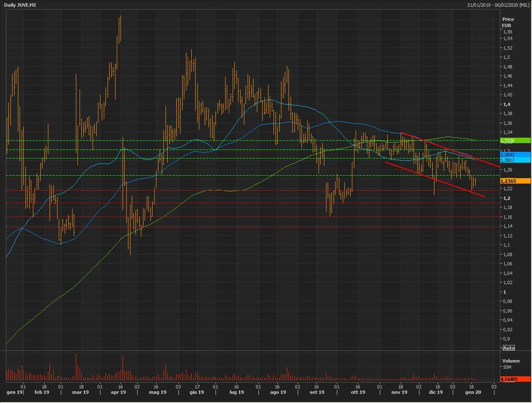Click the apr 19 month label on time axis
Screen dimensions: 532x403
coord(118,392)
